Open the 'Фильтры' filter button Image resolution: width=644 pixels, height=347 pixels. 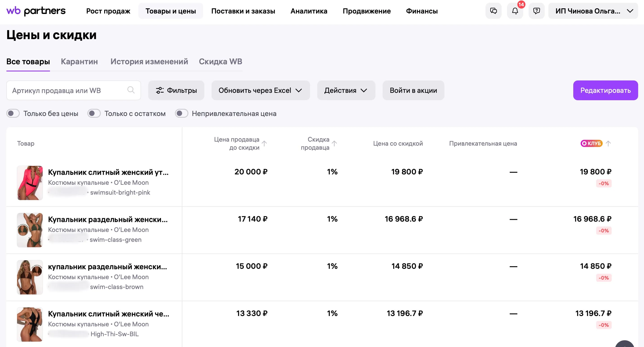click(x=176, y=90)
